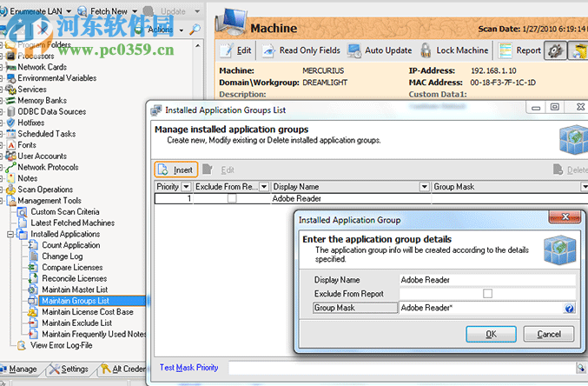Click the Test Mask Priority search icon
588x386 pixels.
580,368
